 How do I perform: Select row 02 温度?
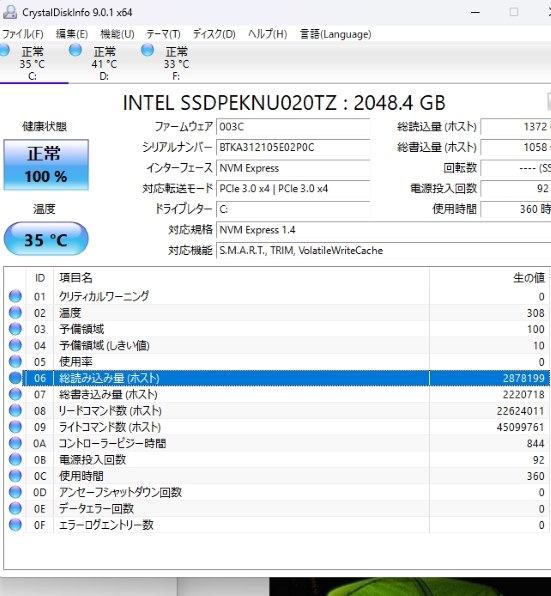click(x=277, y=313)
